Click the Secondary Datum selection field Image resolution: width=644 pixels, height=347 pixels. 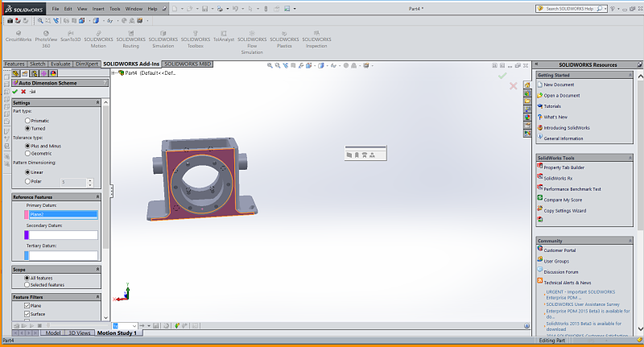pos(64,235)
